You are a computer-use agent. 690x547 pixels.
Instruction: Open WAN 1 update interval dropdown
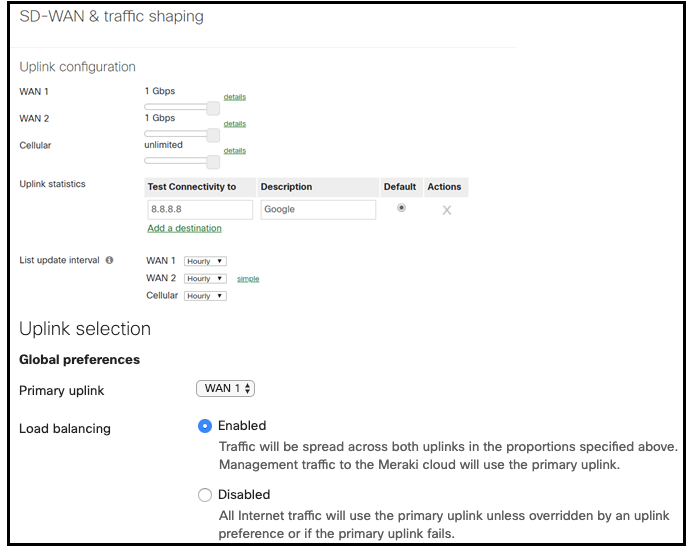point(205,261)
